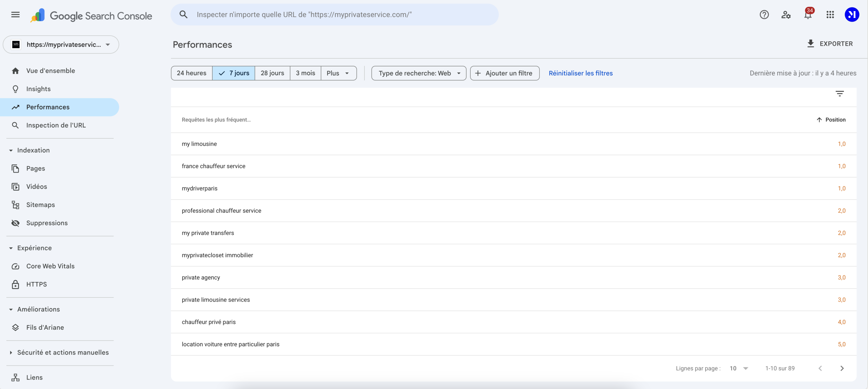Go to next page of results

tap(842, 368)
